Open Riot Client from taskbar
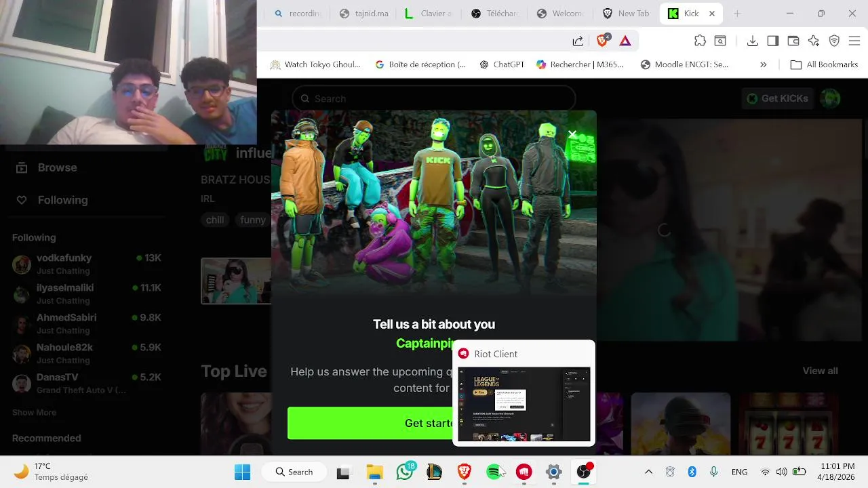Screen dimensions: 868x488 click(524, 472)
